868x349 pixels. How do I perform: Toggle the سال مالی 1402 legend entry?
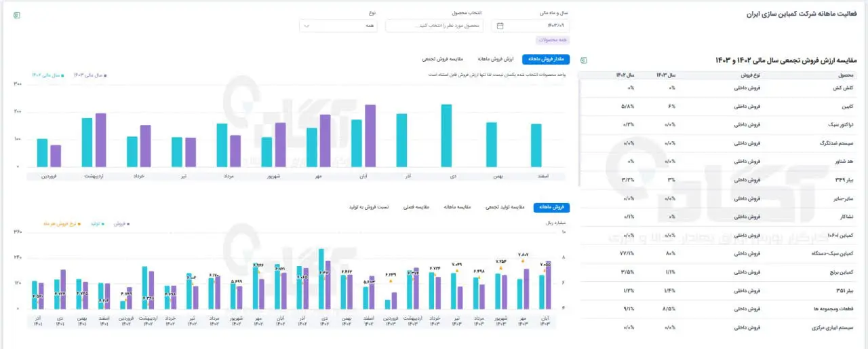click(x=47, y=75)
